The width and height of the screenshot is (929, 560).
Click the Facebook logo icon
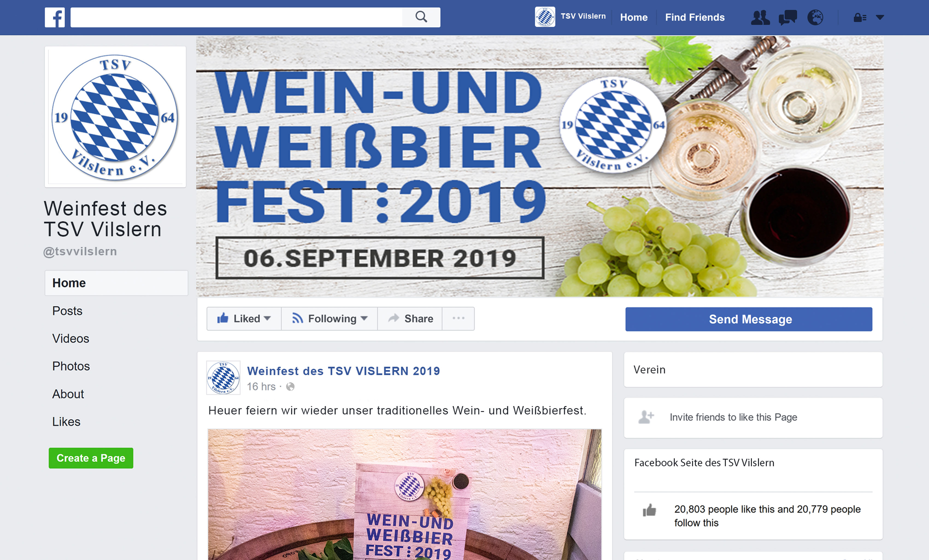(55, 17)
